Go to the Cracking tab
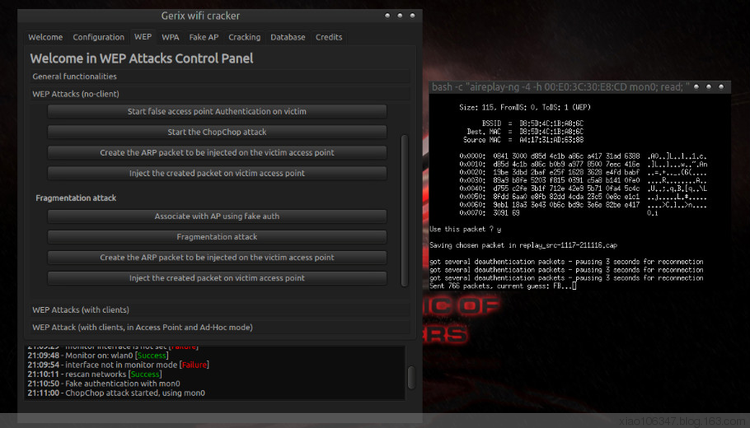This screenshot has width=750, height=428. pos(244,37)
